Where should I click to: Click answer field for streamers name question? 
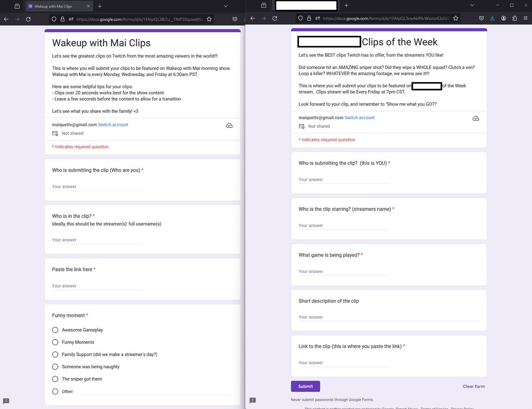(344, 226)
